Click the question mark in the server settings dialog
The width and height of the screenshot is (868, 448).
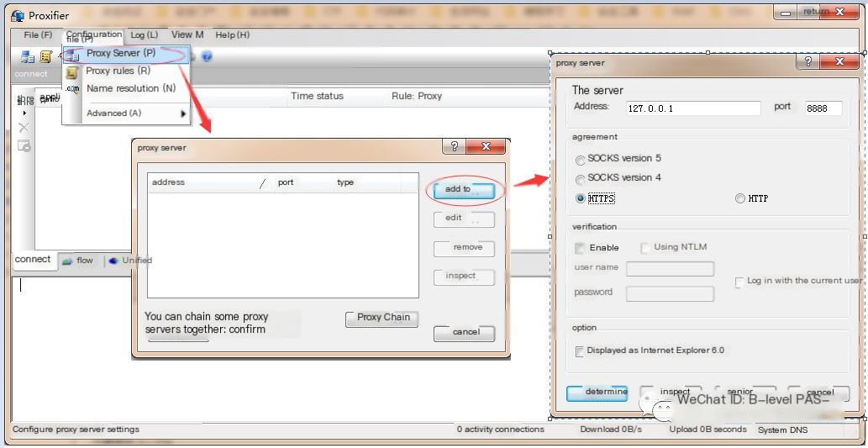(808, 61)
